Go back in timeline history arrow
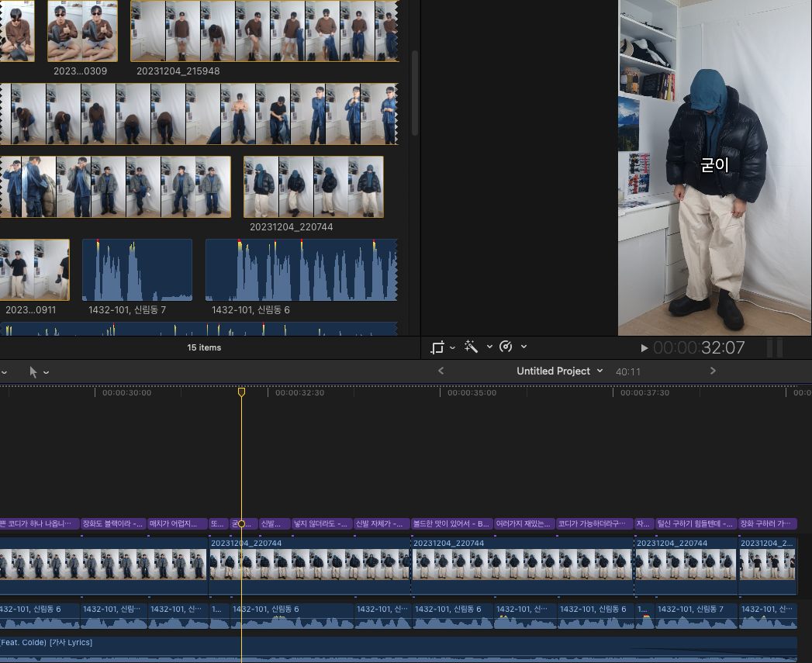The height and width of the screenshot is (663, 812). (x=441, y=371)
